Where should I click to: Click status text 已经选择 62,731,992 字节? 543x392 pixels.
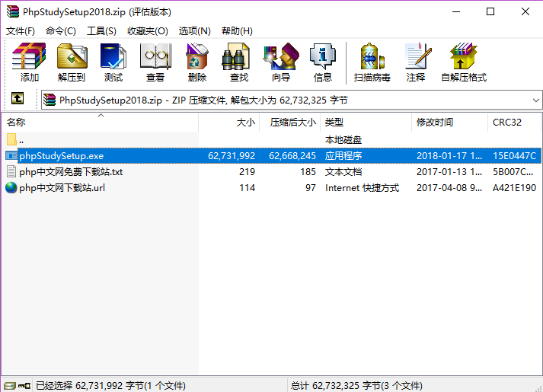111,385
